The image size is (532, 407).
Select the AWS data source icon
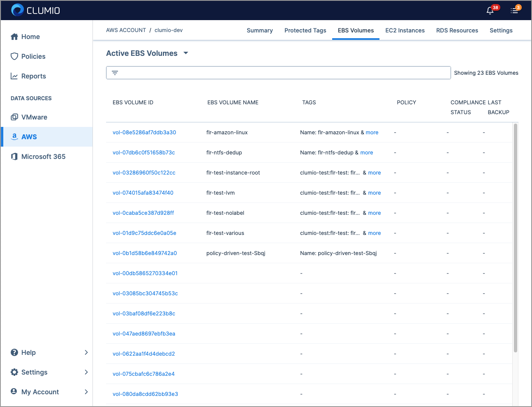tap(14, 137)
